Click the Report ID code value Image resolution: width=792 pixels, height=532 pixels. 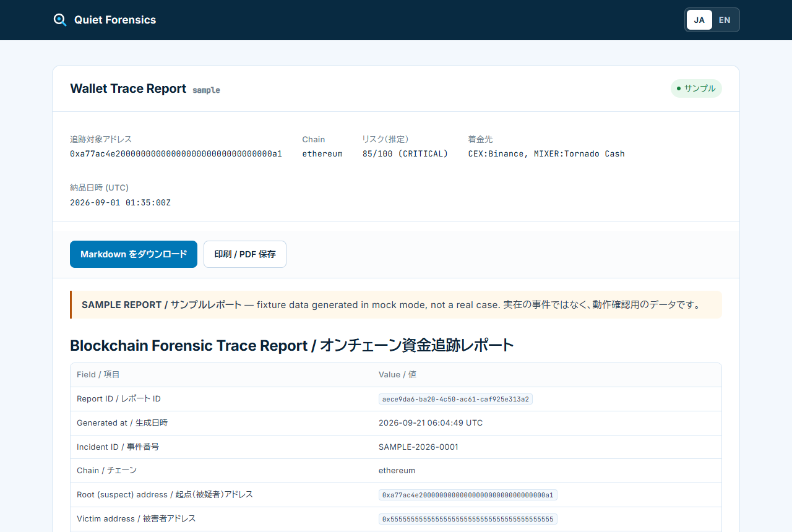click(455, 399)
